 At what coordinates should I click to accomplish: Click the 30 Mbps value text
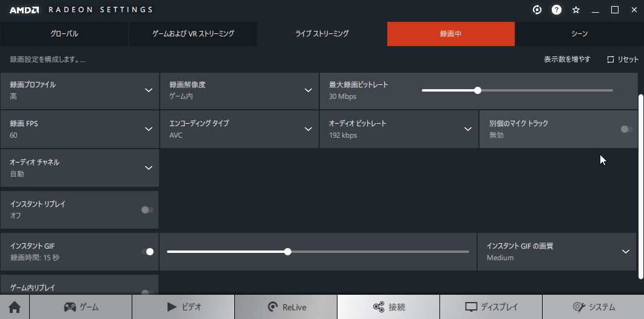click(x=342, y=97)
